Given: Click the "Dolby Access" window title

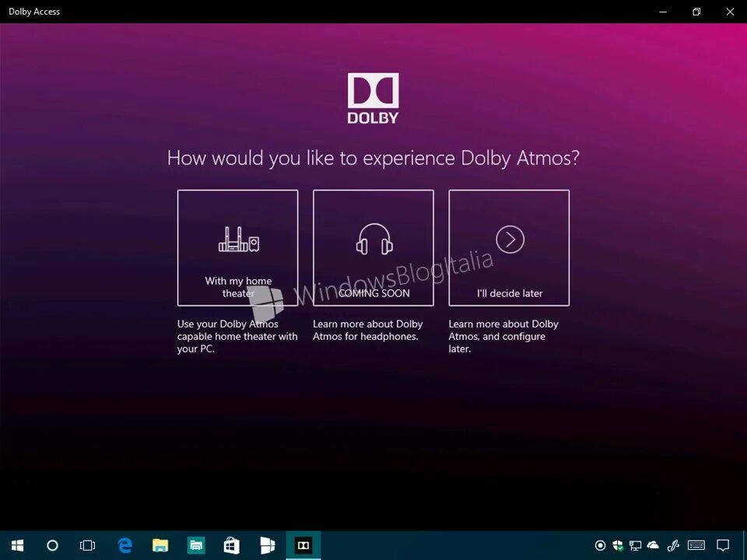Looking at the screenshot, I should (x=34, y=12).
